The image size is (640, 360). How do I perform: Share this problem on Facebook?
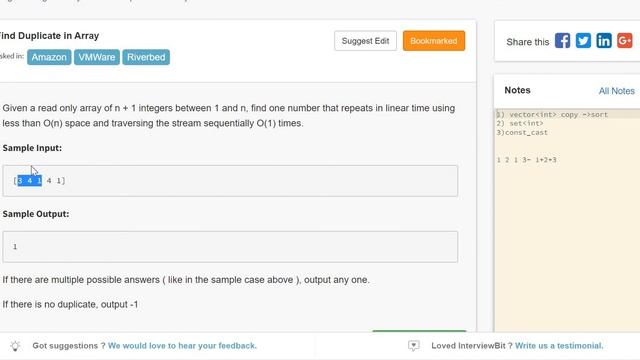click(x=562, y=41)
